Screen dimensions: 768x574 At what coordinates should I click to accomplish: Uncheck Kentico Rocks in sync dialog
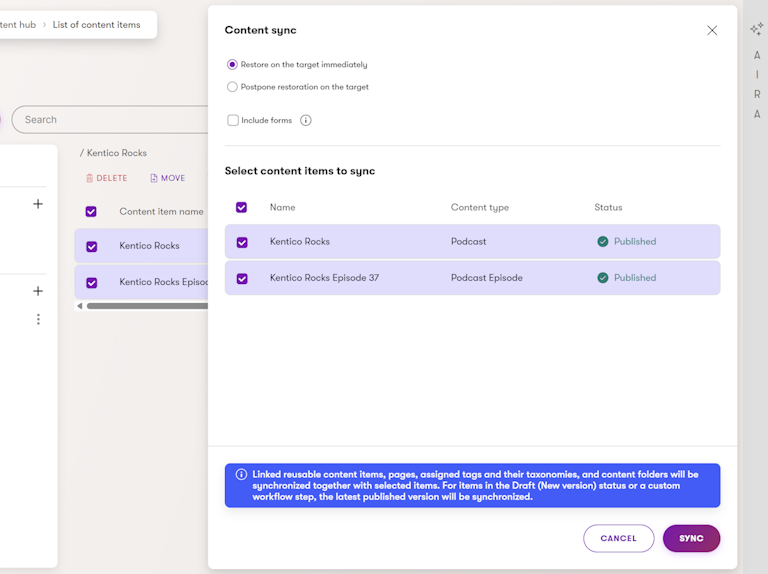point(242,242)
